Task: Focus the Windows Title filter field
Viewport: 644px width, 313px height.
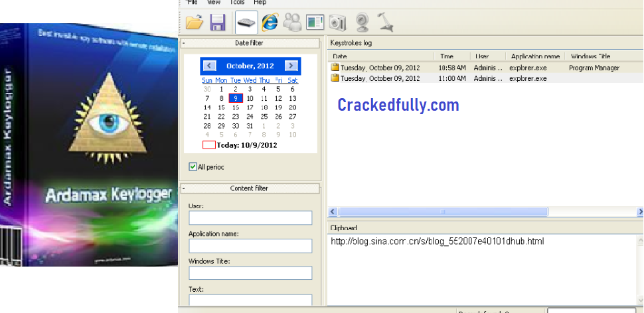Action: pos(250,273)
